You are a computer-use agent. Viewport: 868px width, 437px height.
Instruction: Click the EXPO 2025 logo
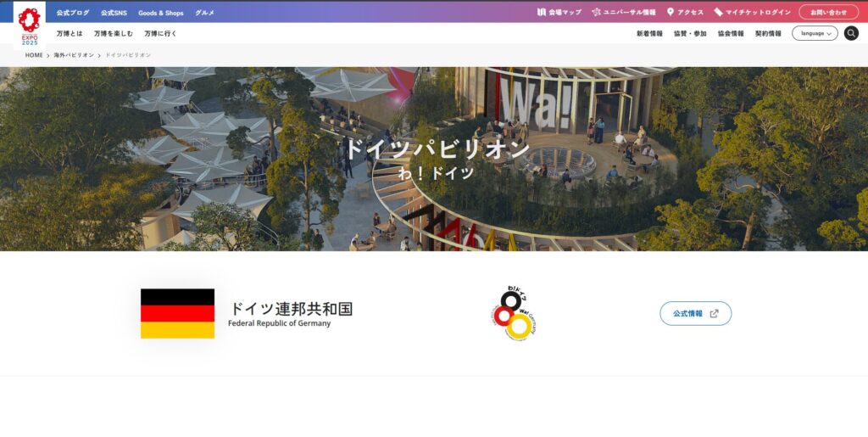(x=30, y=25)
